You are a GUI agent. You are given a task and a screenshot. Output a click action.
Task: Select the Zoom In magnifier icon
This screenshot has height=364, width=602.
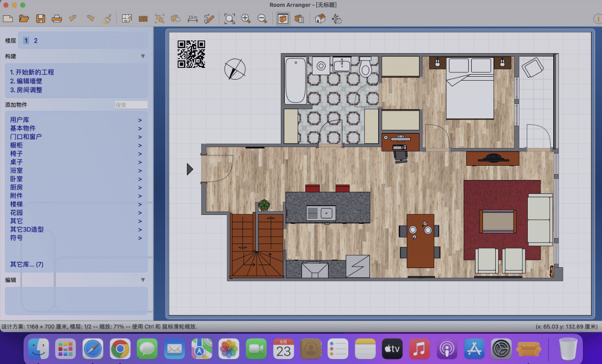[246, 19]
